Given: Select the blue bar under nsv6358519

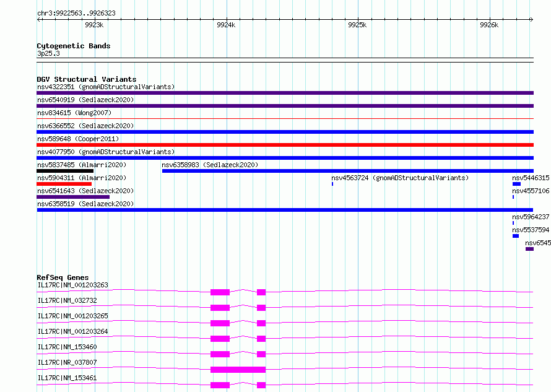Looking at the screenshot, I should [285, 210].
